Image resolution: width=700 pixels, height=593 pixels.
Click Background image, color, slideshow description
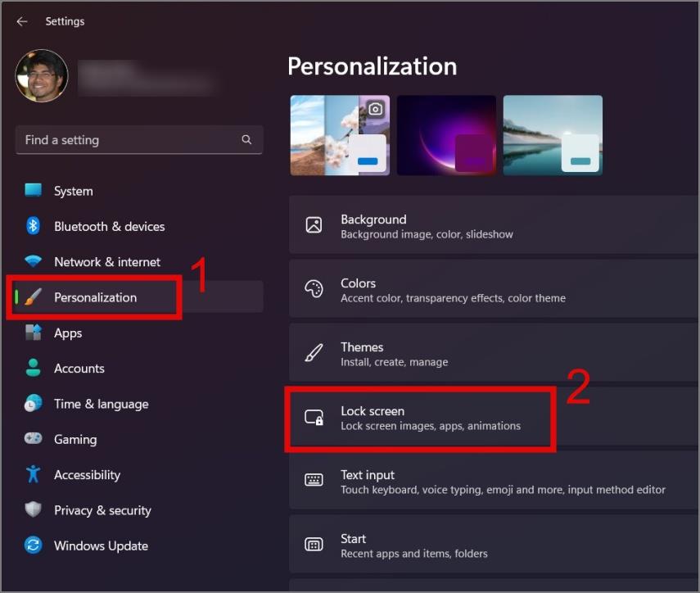(427, 234)
